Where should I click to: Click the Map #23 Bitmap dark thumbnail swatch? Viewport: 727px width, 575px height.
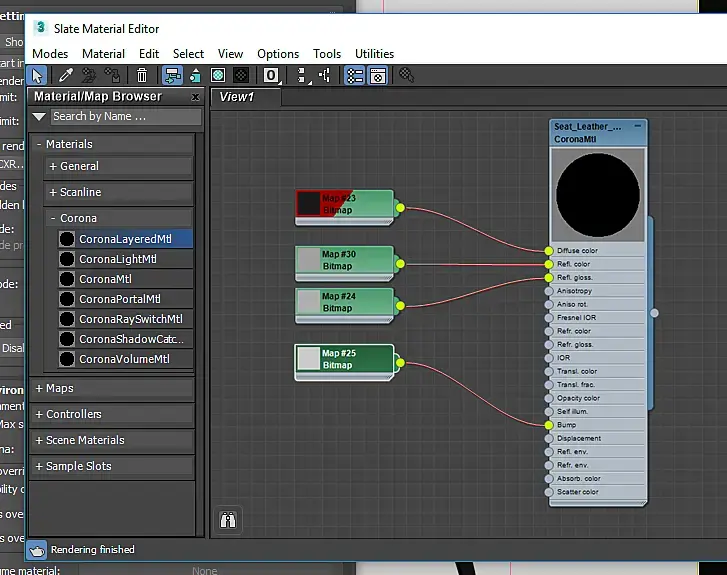point(309,203)
